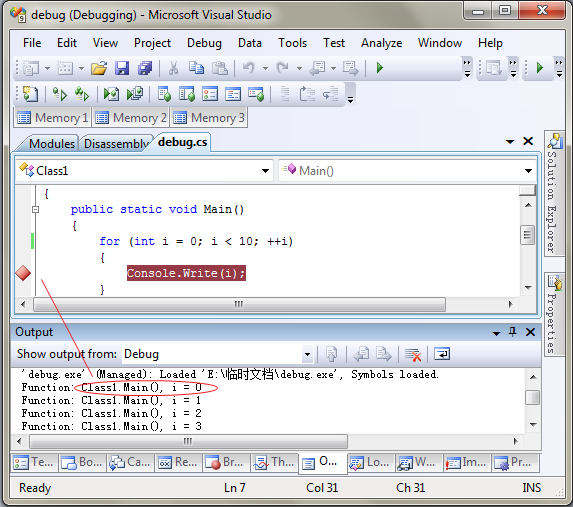This screenshot has width=573, height=507.
Task: Open the Project menu
Action: (152, 43)
